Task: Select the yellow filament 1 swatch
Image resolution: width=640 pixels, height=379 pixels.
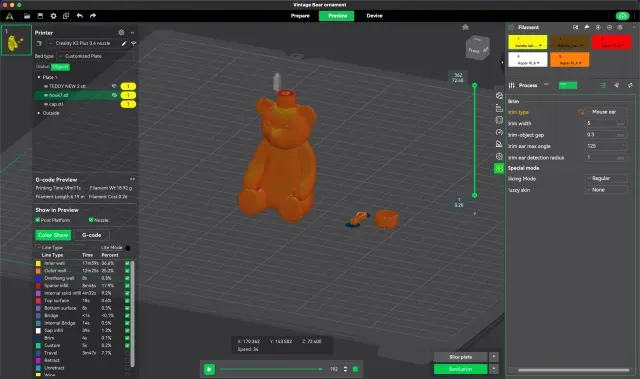Action: [x=527, y=42]
